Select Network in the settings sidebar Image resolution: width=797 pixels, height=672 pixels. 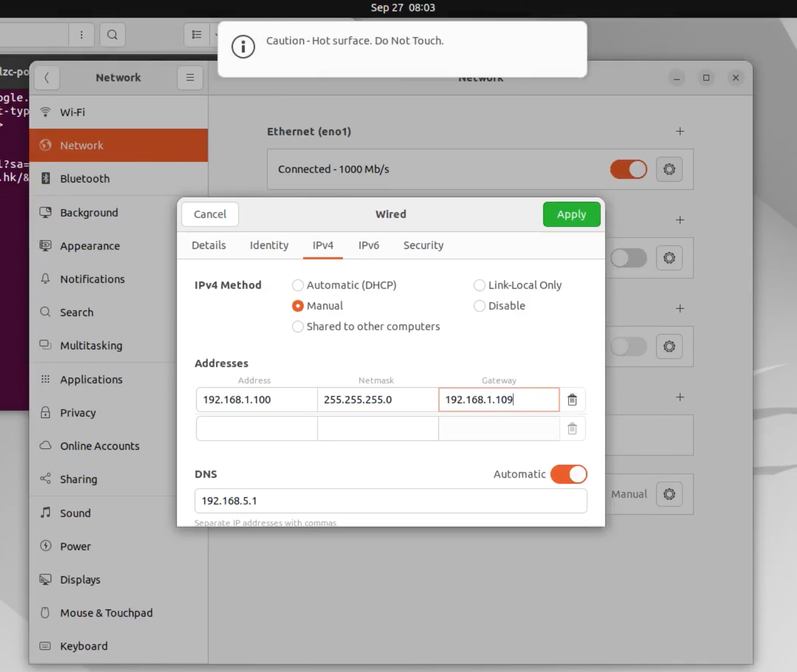118,145
